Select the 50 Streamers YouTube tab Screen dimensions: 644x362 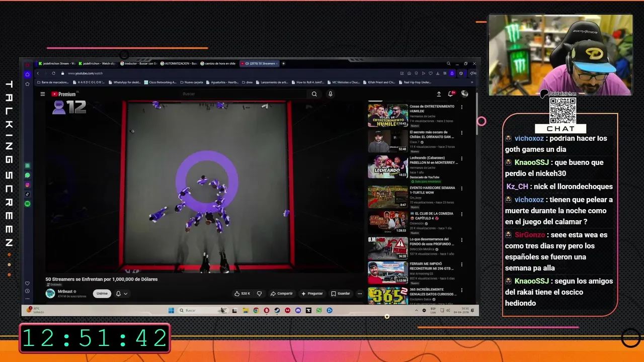[x=259, y=63]
